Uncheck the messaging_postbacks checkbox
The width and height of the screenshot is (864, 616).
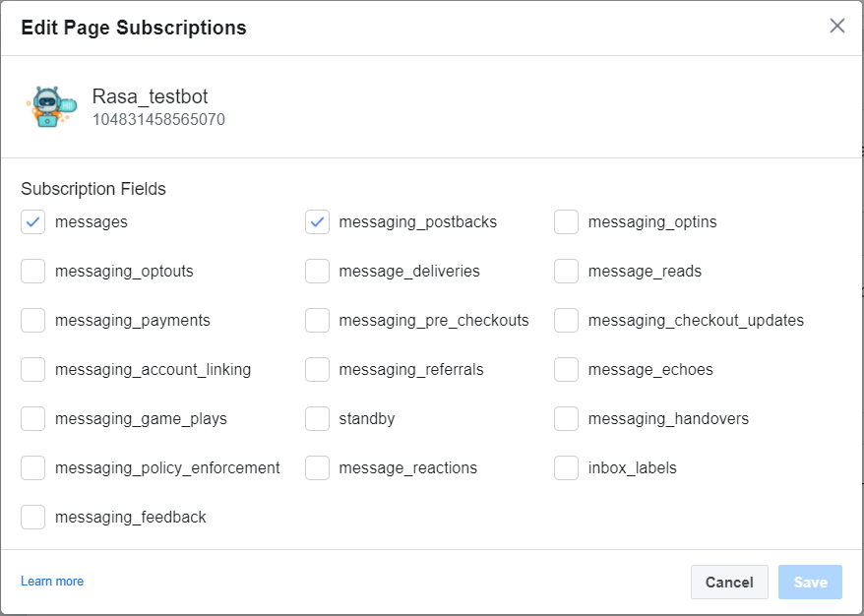[x=317, y=222]
